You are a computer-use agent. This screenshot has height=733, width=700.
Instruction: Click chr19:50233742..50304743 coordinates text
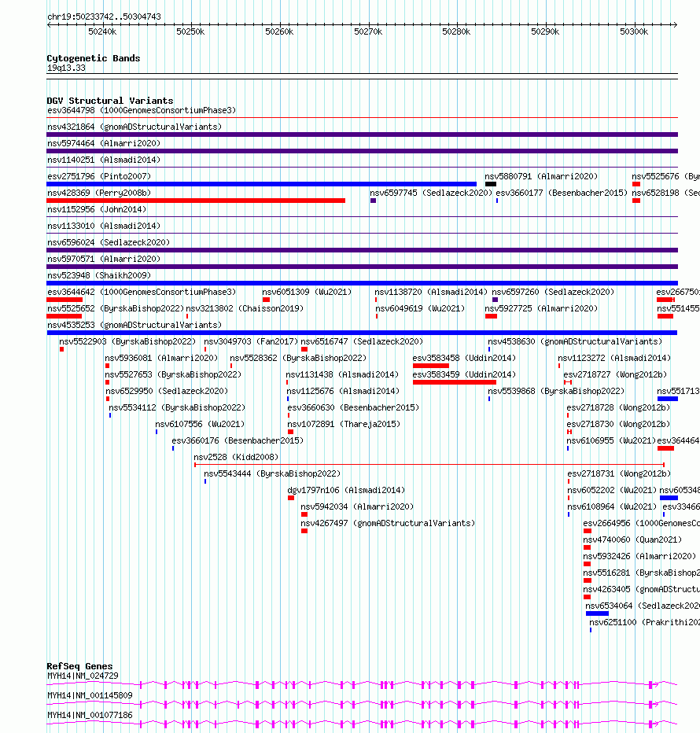tap(104, 17)
